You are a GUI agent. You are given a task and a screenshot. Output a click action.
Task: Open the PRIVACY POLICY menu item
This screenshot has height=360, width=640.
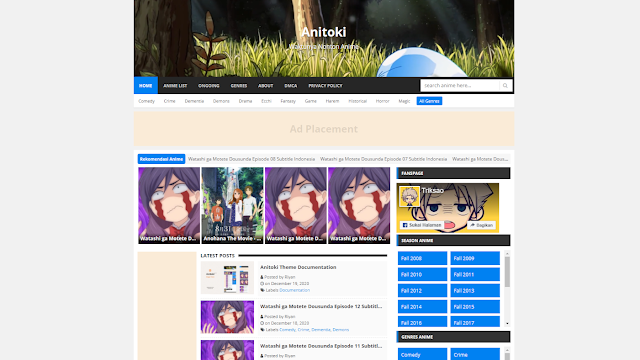tap(325, 86)
